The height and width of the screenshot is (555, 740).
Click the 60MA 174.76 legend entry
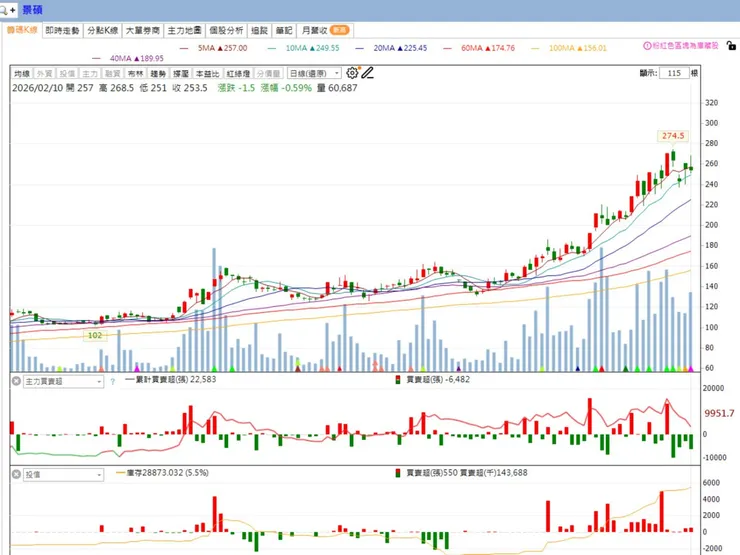479,48
